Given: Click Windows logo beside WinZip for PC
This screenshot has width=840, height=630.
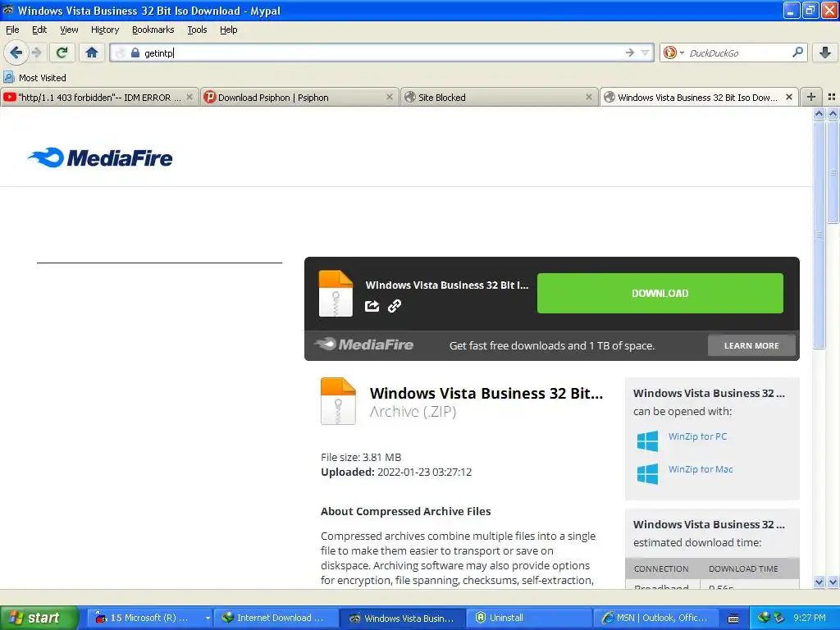Looking at the screenshot, I should coord(647,441).
